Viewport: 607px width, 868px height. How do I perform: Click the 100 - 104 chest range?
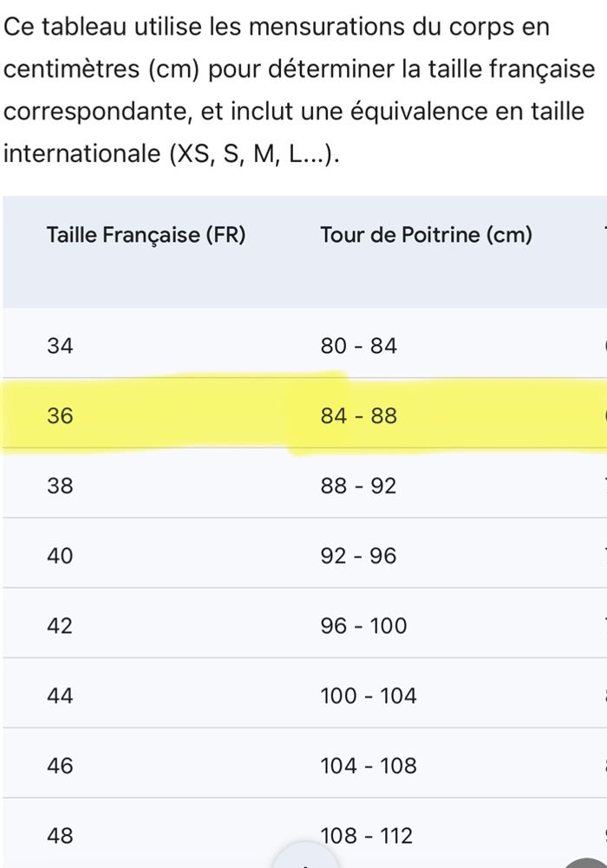coord(369,695)
